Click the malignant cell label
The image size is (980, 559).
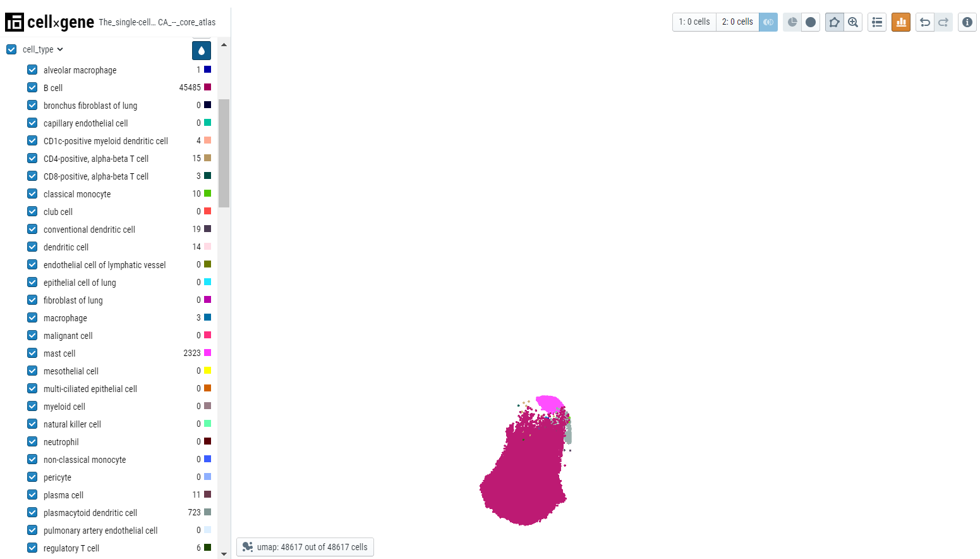pyautogui.click(x=68, y=336)
